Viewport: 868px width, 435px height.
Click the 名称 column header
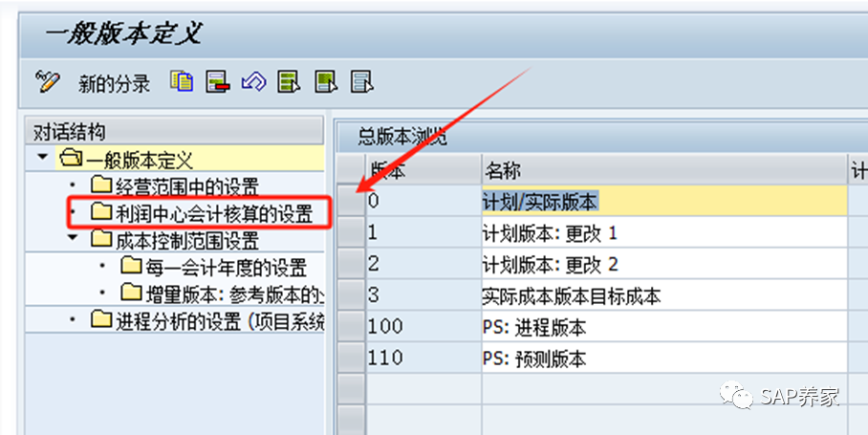pos(664,170)
